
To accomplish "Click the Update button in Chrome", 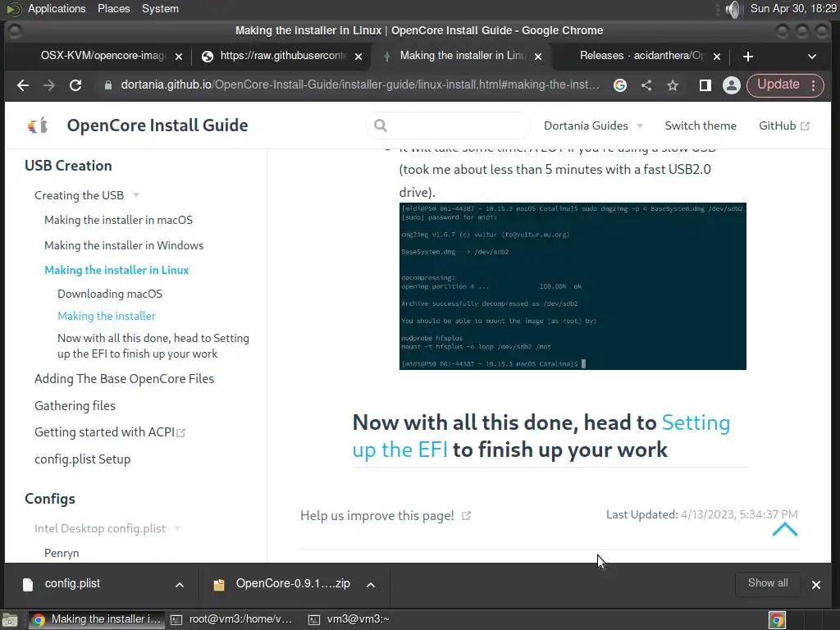I will (x=778, y=84).
